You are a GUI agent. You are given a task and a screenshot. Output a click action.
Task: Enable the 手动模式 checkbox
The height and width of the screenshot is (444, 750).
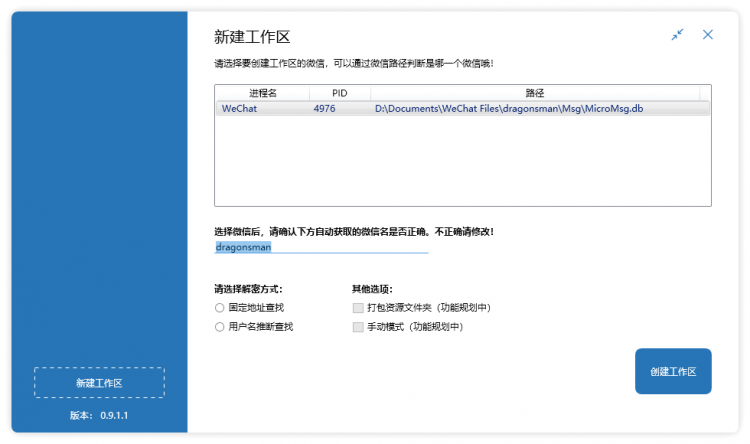point(358,327)
